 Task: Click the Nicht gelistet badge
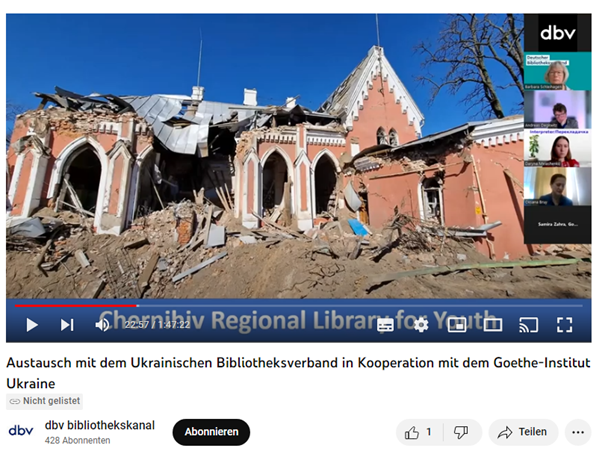(x=44, y=401)
